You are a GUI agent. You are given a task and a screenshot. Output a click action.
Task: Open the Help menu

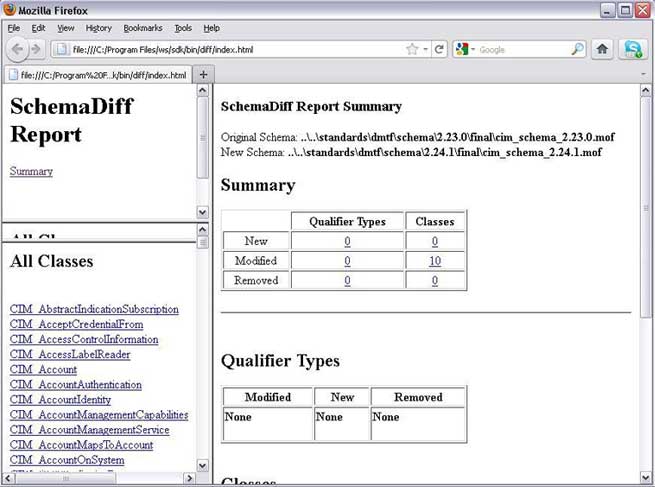tap(211, 28)
